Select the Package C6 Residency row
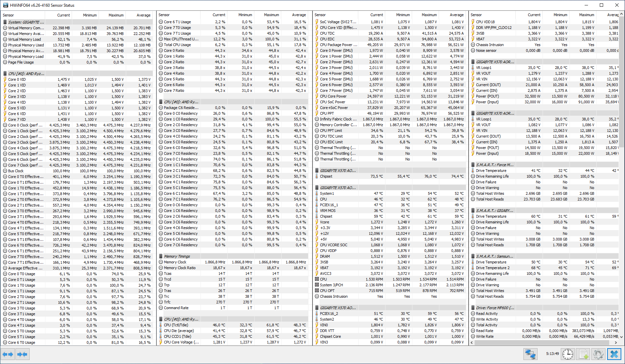This screenshot has width=625, height=364. 233,108
